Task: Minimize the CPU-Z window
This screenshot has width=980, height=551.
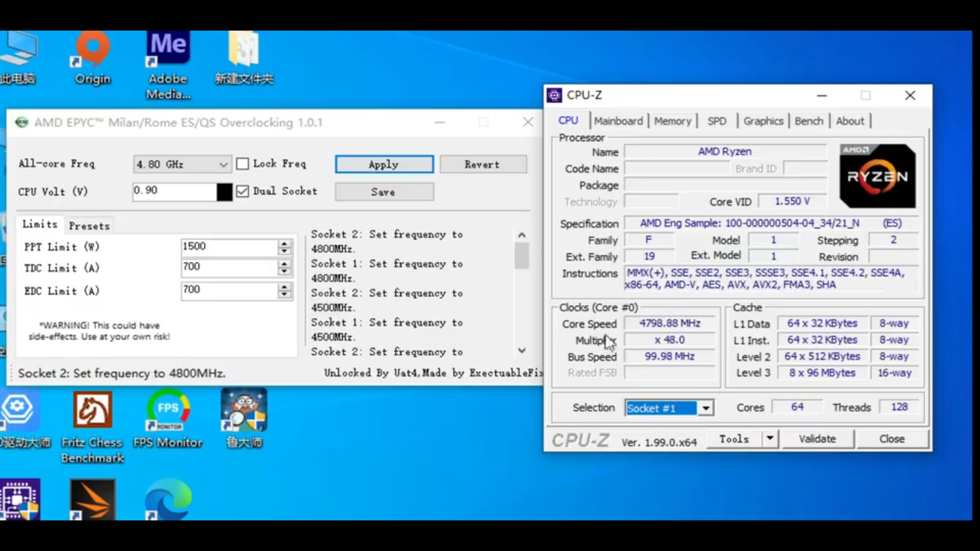Action: pos(822,96)
